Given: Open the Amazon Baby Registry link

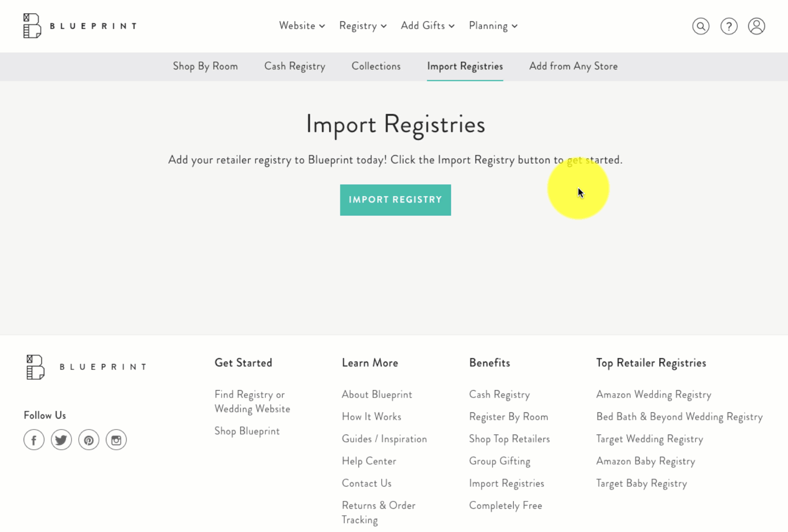Looking at the screenshot, I should 646,461.
